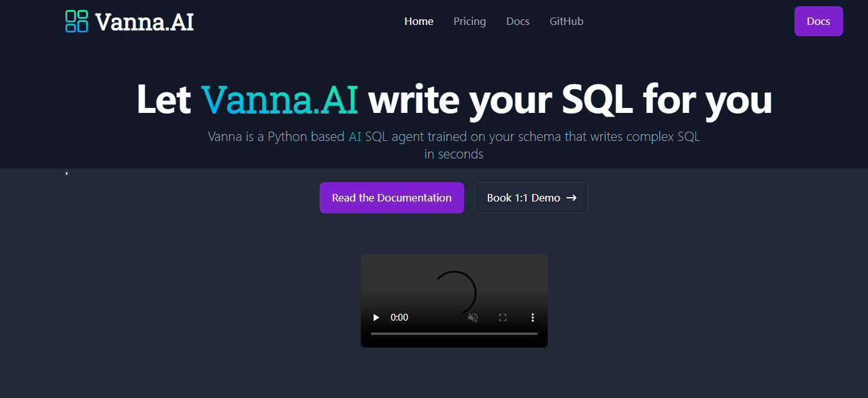Go to the Pricing nav link
Screen dimensions: 868x398
coord(470,21)
